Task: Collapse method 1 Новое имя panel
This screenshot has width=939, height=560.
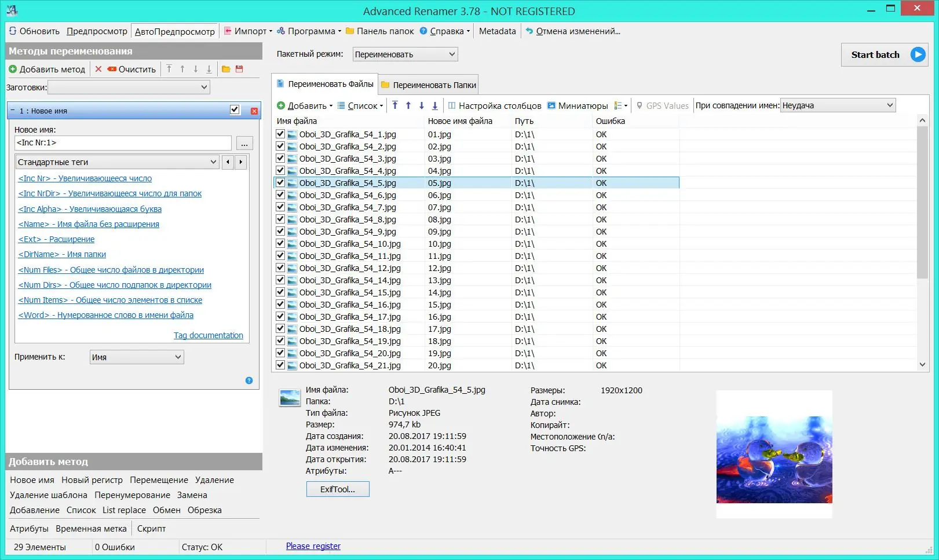Action: [x=13, y=110]
